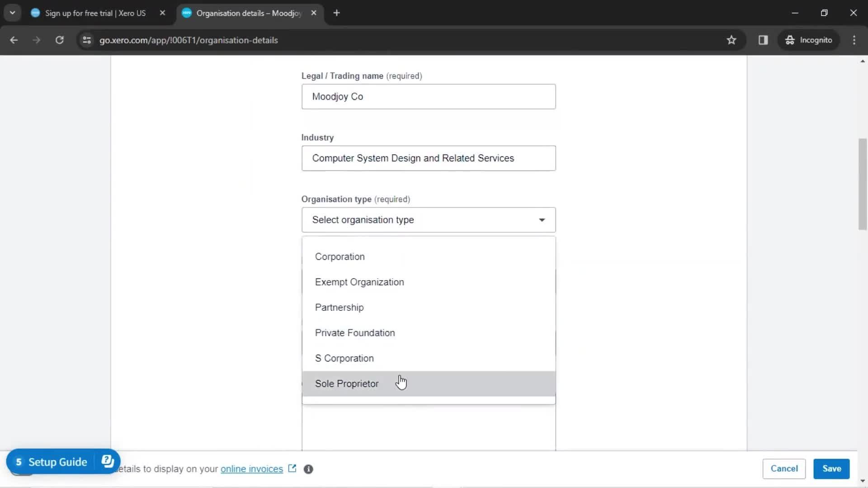Image resolution: width=868 pixels, height=488 pixels.
Task: Choose Partnership option
Action: click(x=429, y=307)
